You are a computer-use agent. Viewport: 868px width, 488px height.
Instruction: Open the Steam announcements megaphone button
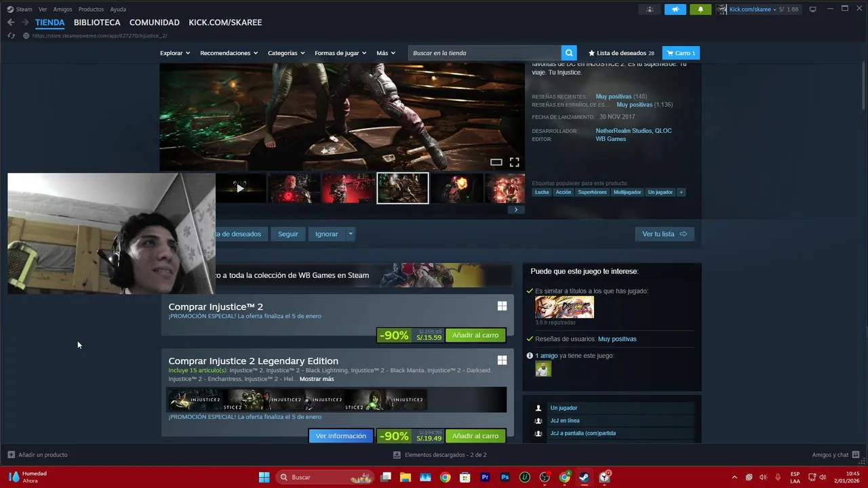click(675, 9)
